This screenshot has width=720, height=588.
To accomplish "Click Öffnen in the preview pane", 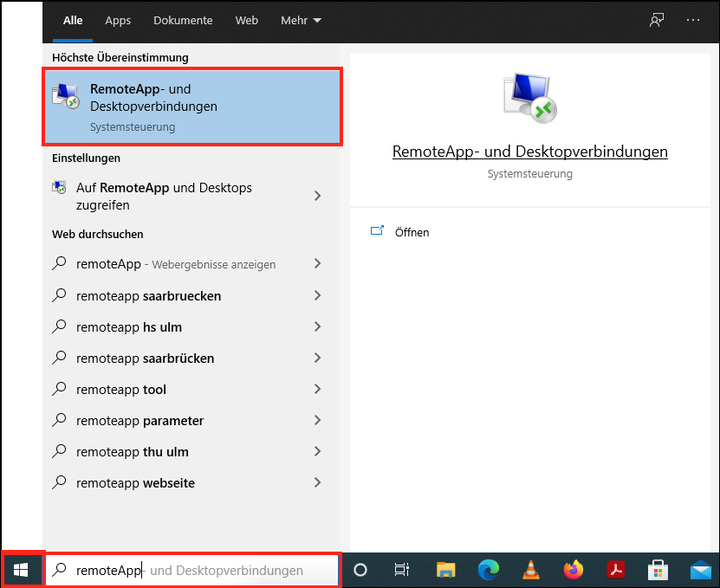I will [x=411, y=232].
